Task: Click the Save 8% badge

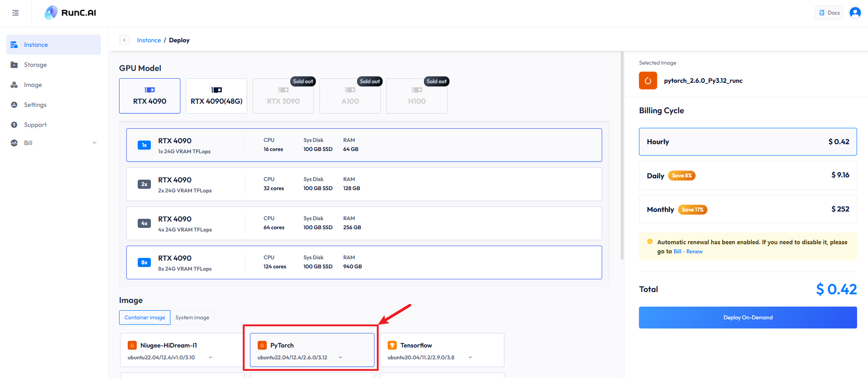Action: click(x=682, y=176)
